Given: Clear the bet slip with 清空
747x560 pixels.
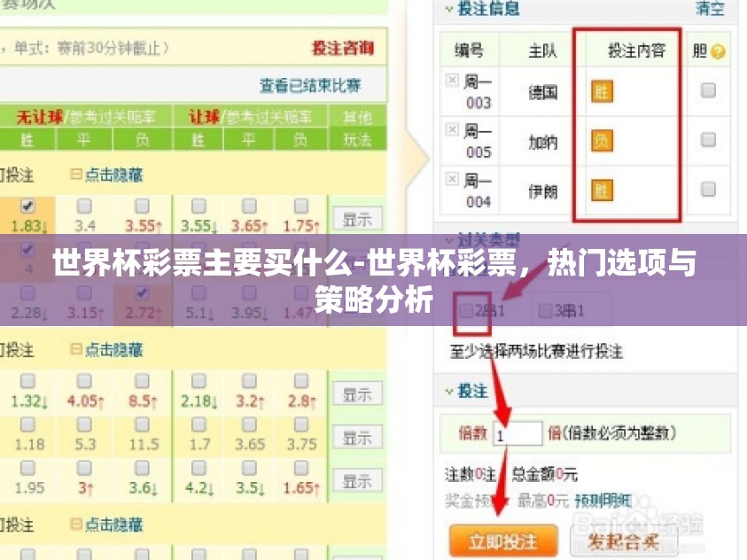Looking at the screenshot, I should [x=711, y=9].
